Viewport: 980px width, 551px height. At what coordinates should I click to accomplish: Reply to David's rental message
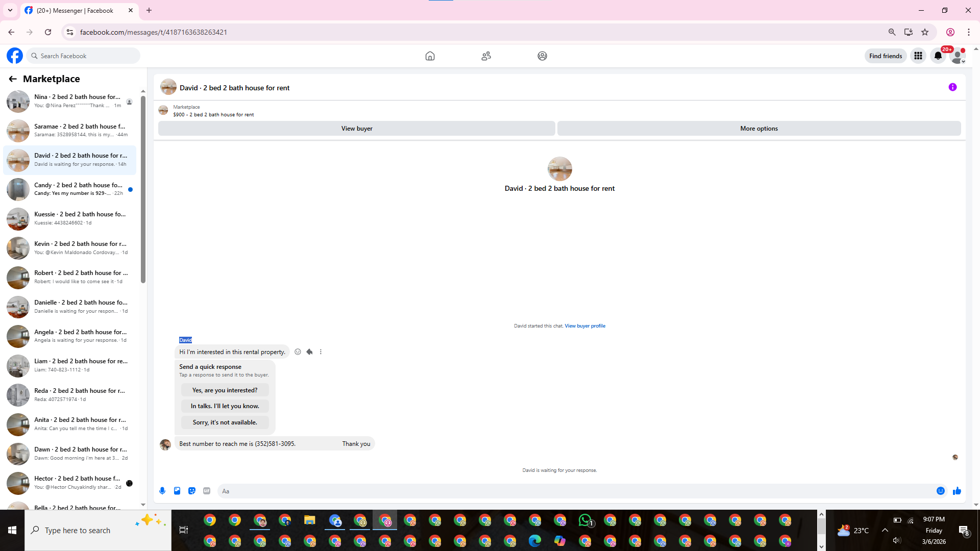[x=309, y=352]
